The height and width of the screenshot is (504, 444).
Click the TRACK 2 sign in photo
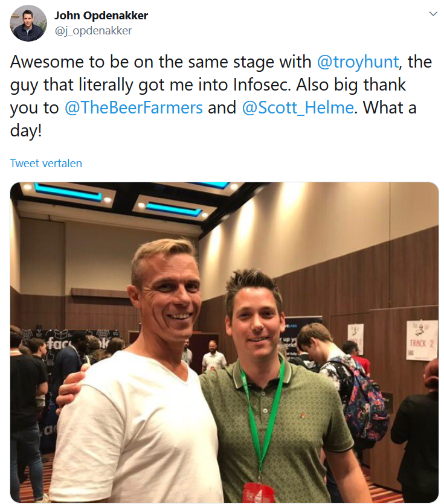(422, 340)
